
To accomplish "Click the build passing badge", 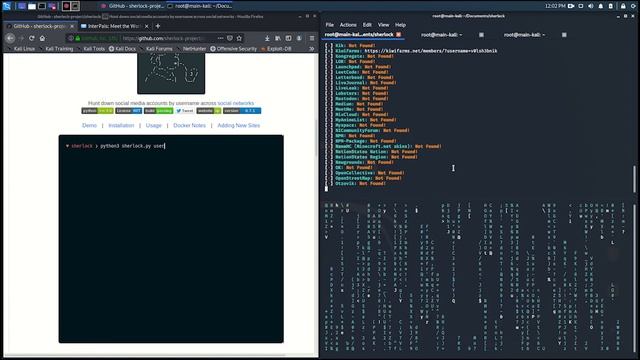I will click(159, 111).
